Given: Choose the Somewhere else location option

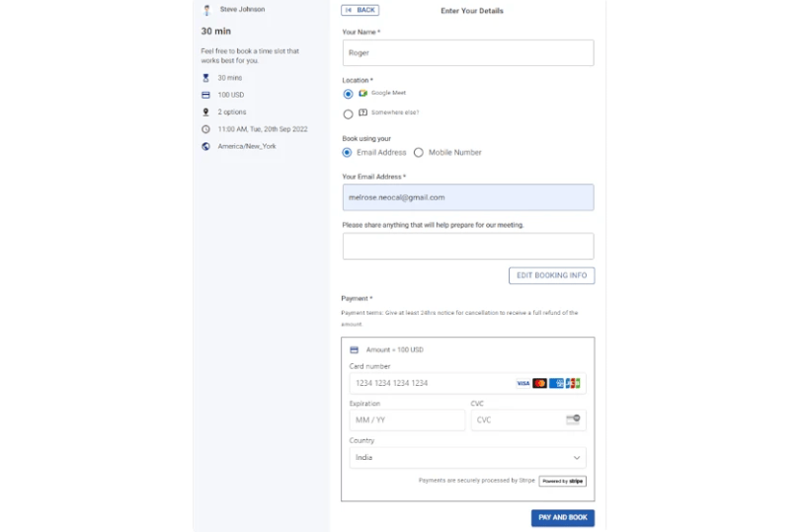Looking at the screenshot, I should pos(348,114).
